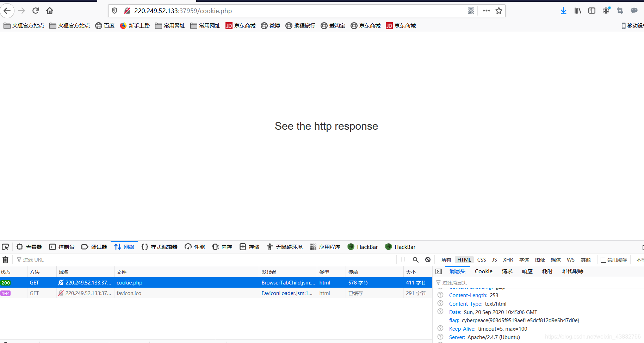The width and height of the screenshot is (644, 343).
Task: Open tracking protection shield icon
Action: click(x=114, y=11)
